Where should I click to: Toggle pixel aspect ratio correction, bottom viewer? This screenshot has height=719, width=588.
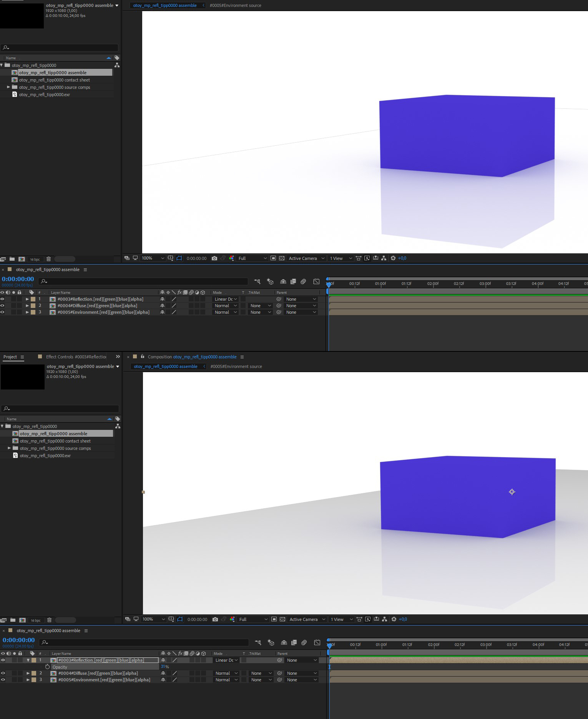[x=359, y=619]
